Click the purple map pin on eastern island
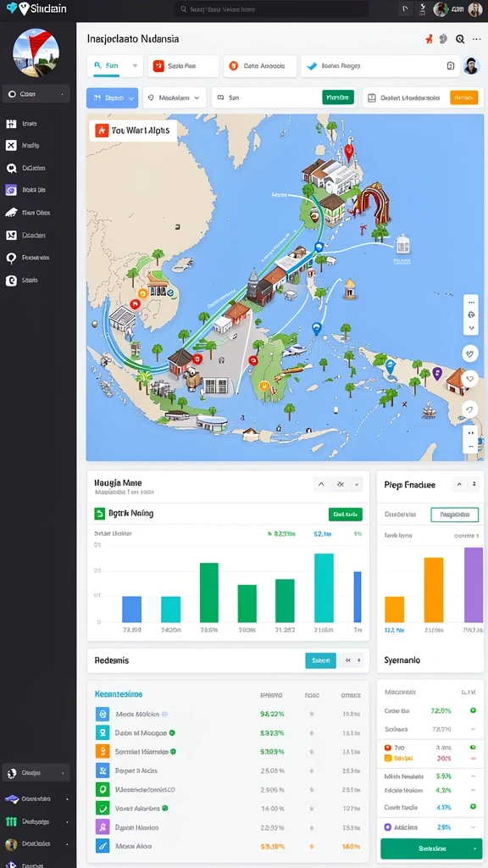This screenshot has width=488, height=868. tap(437, 374)
